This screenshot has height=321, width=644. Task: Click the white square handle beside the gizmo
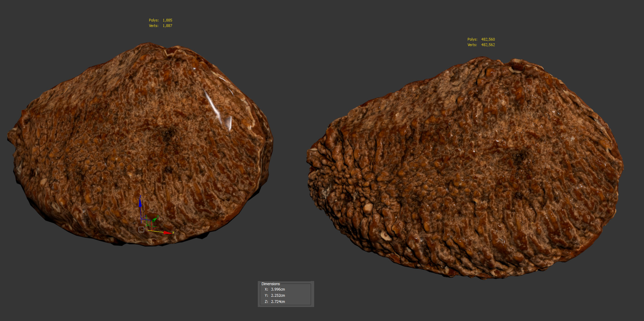141,229
